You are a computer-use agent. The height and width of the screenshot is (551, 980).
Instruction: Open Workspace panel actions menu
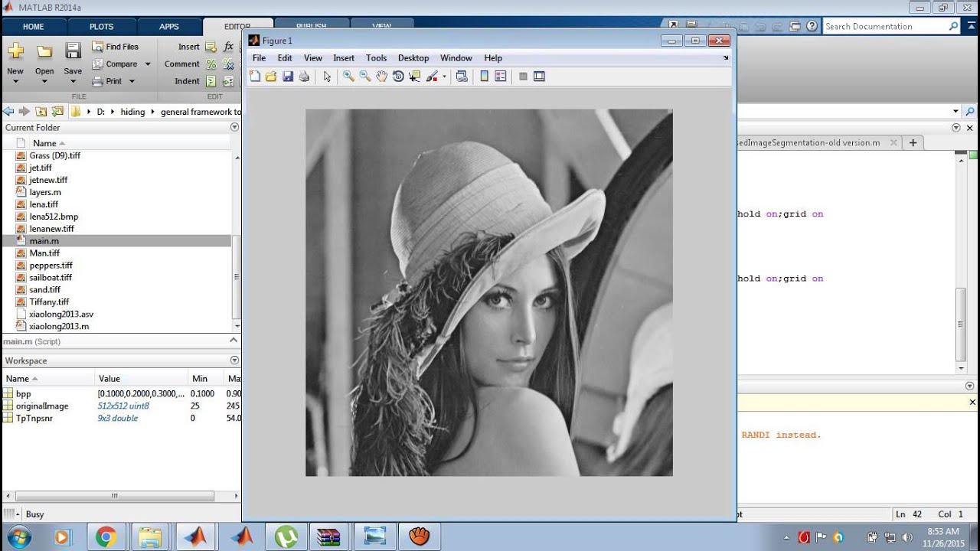(x=234, y=360)
